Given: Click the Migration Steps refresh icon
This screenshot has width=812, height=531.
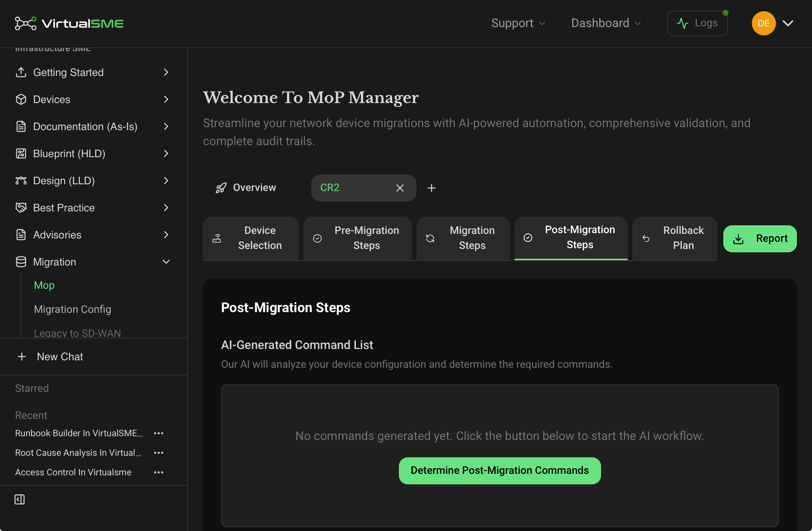Looking at the screenshot, I should (430, 238).
